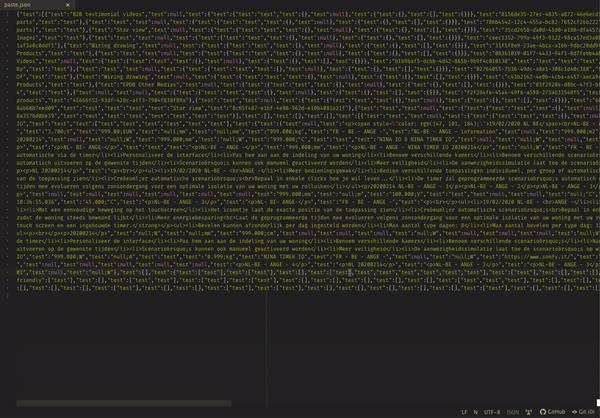Open the Teletype broadcast tower icon
Viewport: 600px width, 418px height.
pyautogui.click(x=528, y=412)
